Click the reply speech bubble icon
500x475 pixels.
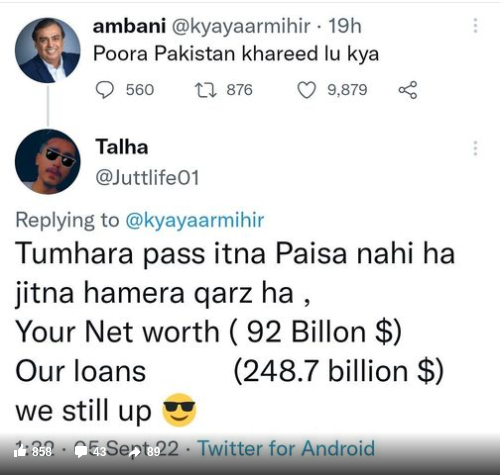(x=105, y=90)
